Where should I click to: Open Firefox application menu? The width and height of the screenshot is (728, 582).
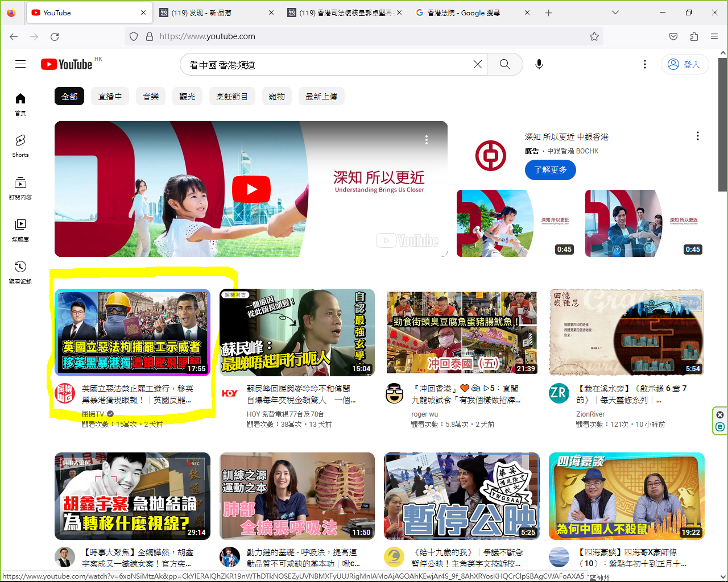click(x=714, y=36)
